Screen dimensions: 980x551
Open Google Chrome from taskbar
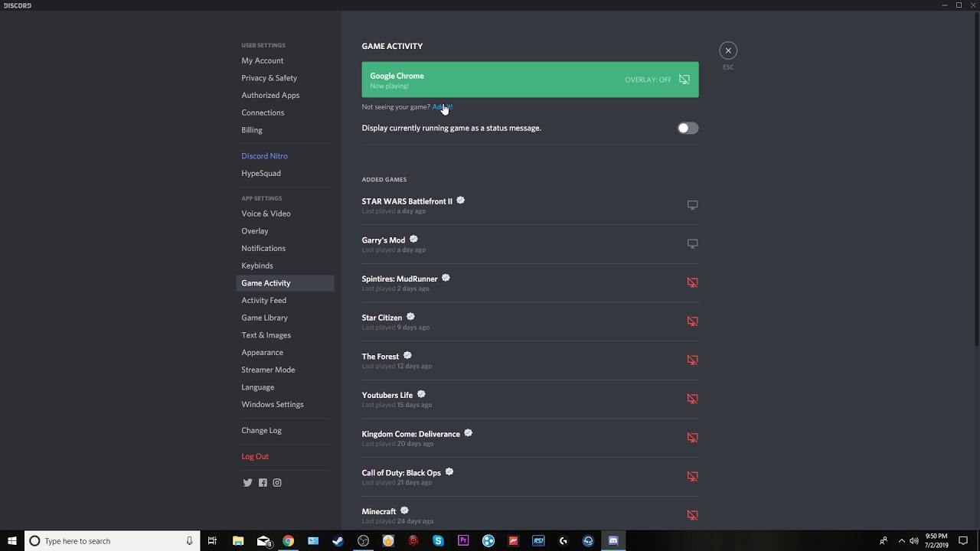pyautogui.click(x=288, y=541)
